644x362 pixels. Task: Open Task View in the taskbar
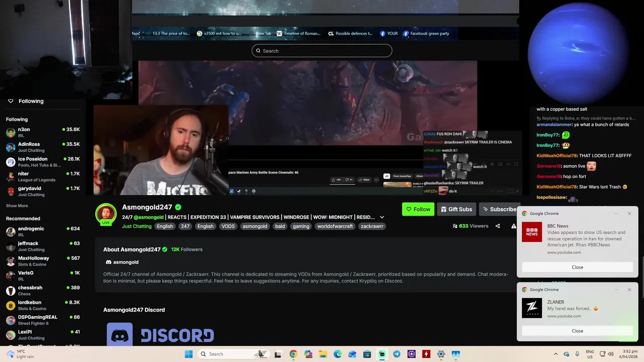[x=278, y=354]
